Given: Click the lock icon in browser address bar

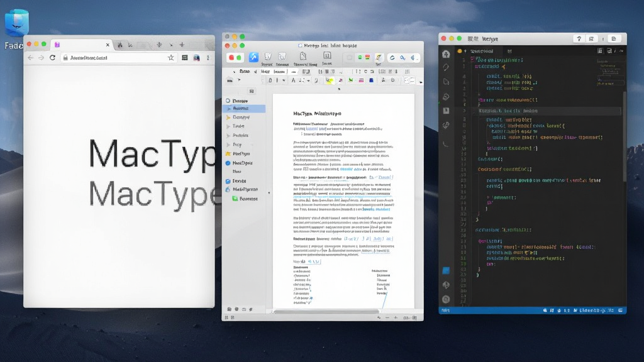Looking at the screenshot, I should 65,58.
